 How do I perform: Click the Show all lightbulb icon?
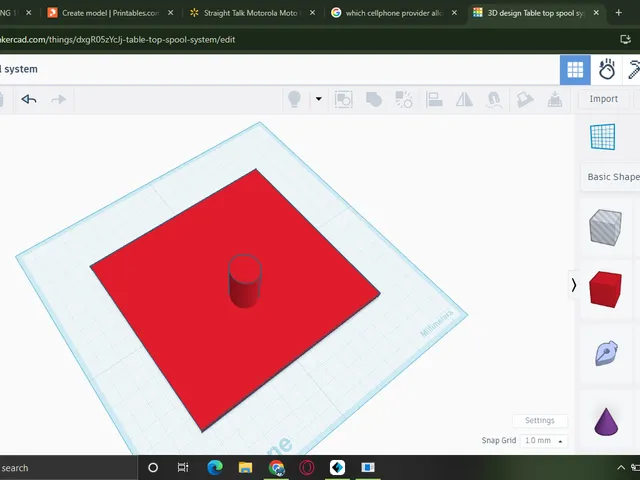[294, 99]
